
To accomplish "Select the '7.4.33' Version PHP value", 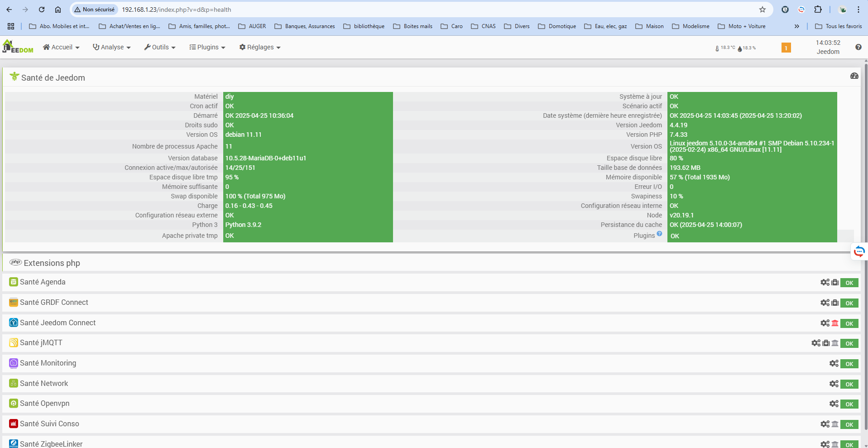I will (678, 135).
